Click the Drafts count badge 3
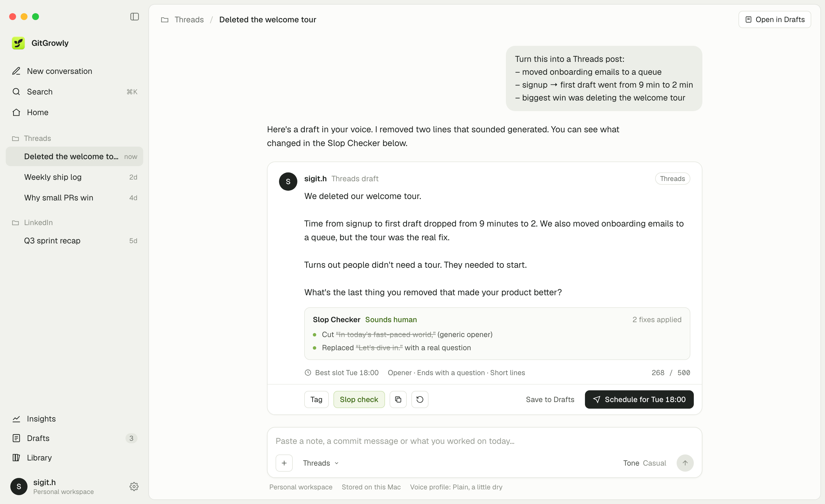This screenshot has height=504, width=825. coord(131,438)
